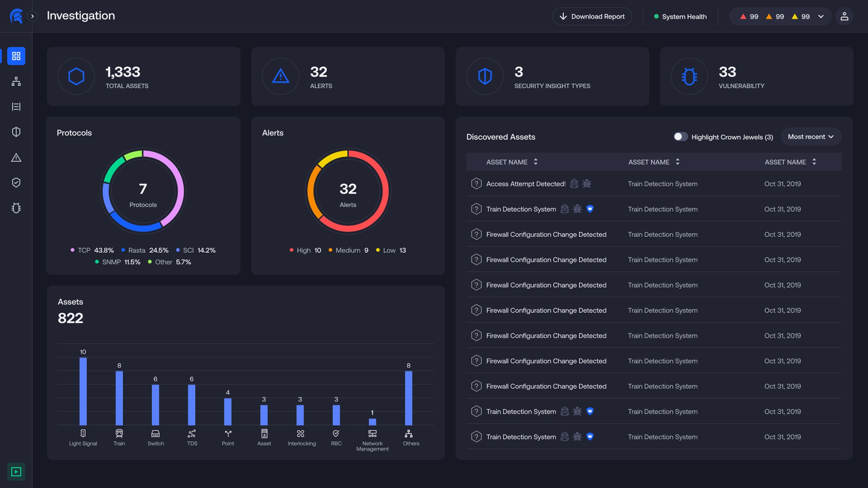Click the list view sidebar icon
Viewport: 868px width, 488px height.
pos(16,107)
